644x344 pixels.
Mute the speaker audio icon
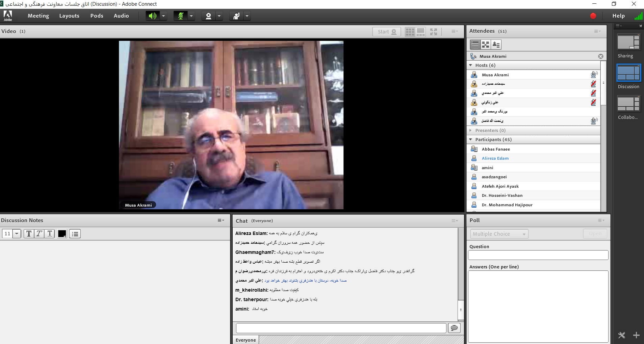[152, 16]
